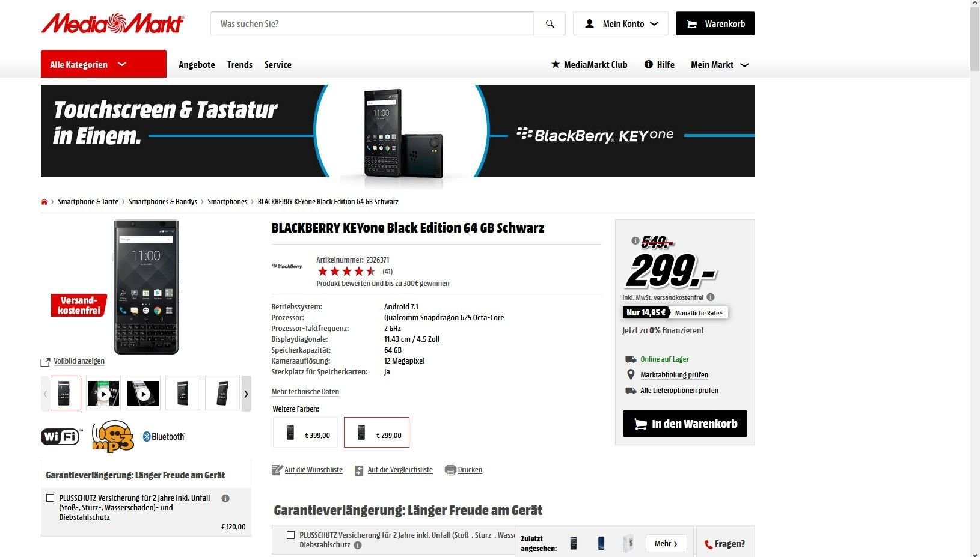Expand the Mein Markt menu
The width and height of the screenshot is (980, 557).
[720, 65]
